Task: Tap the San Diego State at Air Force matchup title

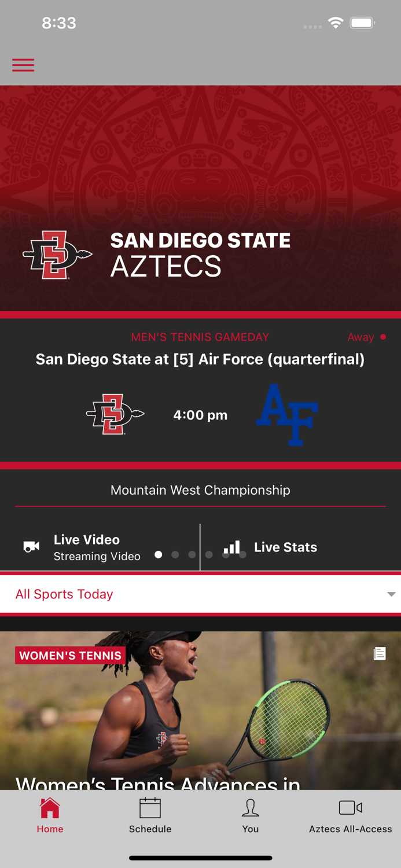Action: click(x=200, y=359)
